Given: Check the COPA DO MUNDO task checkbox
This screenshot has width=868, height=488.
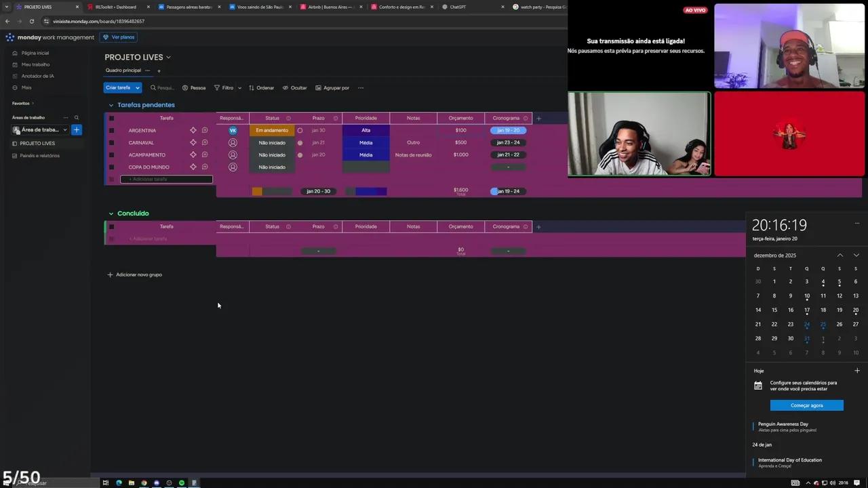Looking at the screenshot, I should coord(112,167).
